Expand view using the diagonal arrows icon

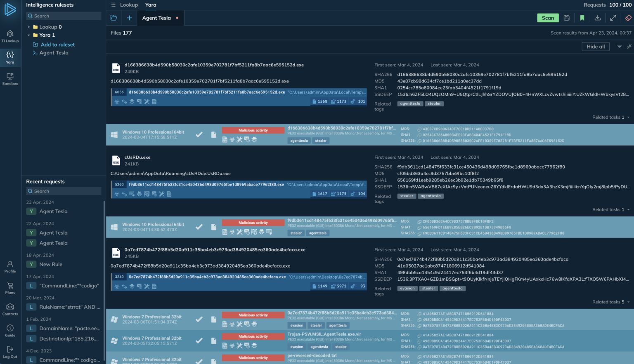click(613, 18)
